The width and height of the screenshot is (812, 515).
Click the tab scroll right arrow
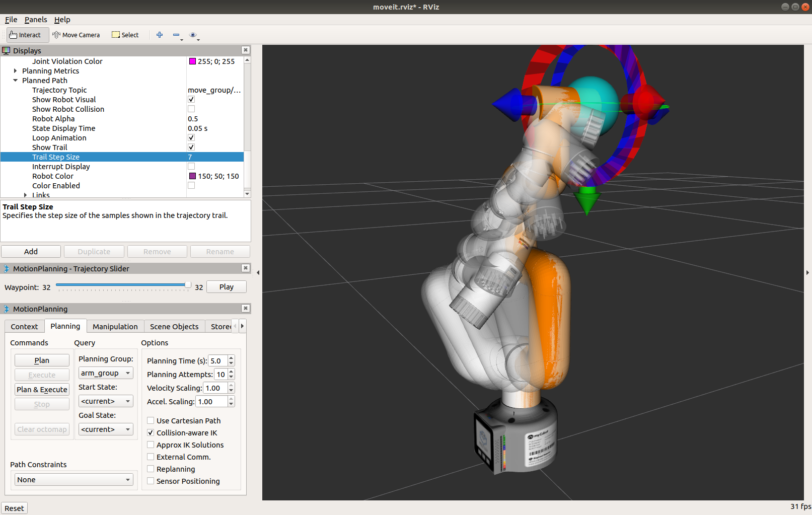pyautogui.click(x=242, y=326)
